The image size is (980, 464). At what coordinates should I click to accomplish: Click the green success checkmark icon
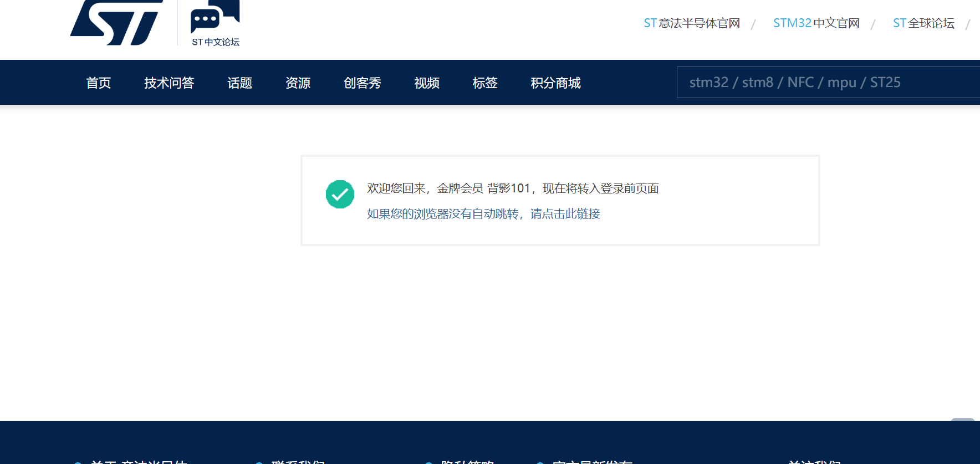pos(340,194)
